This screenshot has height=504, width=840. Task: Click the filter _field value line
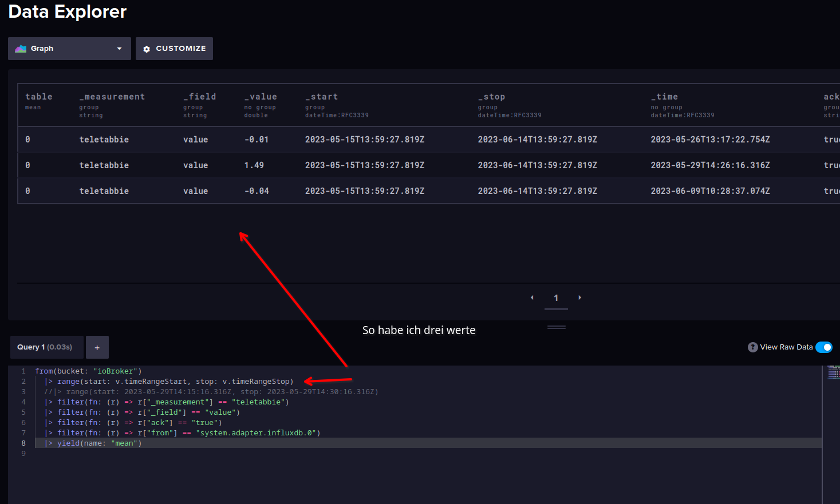coord(142,412)
